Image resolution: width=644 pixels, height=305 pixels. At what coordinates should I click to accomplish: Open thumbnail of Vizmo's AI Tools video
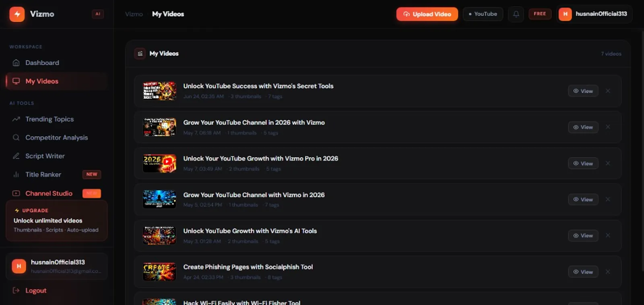[159, 235]
